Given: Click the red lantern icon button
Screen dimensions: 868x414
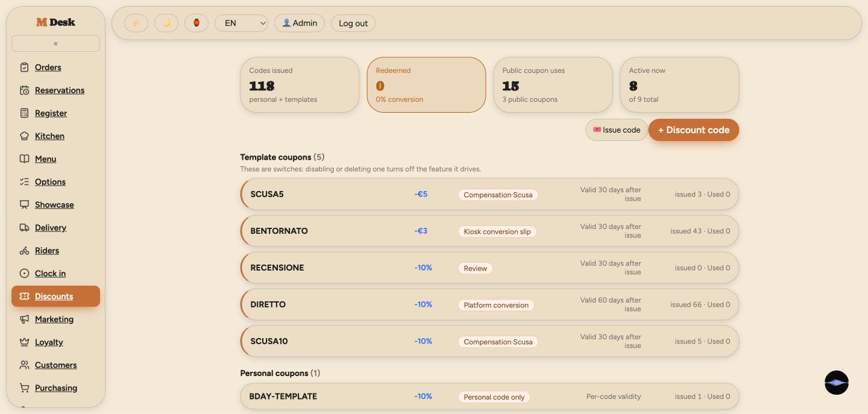Looking at the screenshot, I should (197, 23).
